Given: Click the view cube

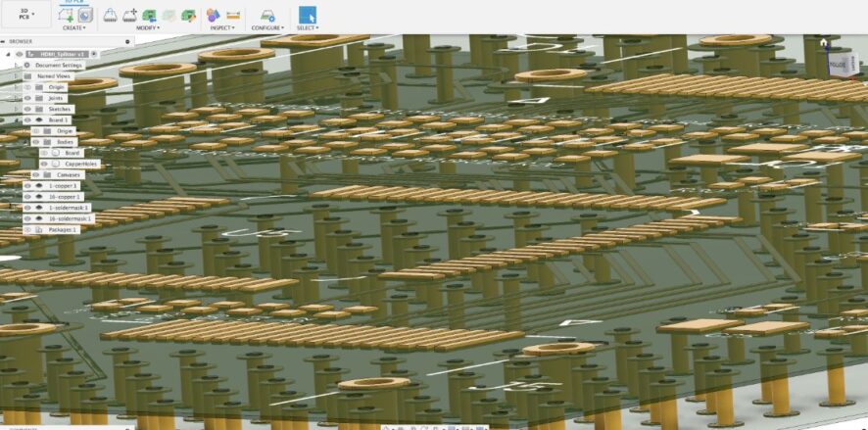Looking at the screenshot, I should click(x=844, y=64).
